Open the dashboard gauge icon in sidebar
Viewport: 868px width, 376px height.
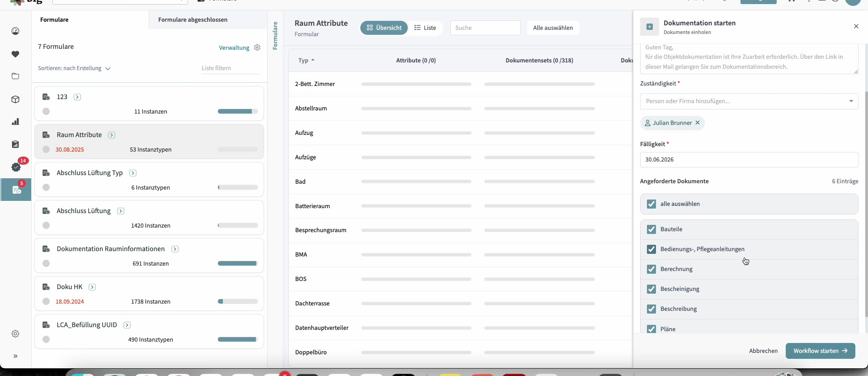click(x=15, y=31)
